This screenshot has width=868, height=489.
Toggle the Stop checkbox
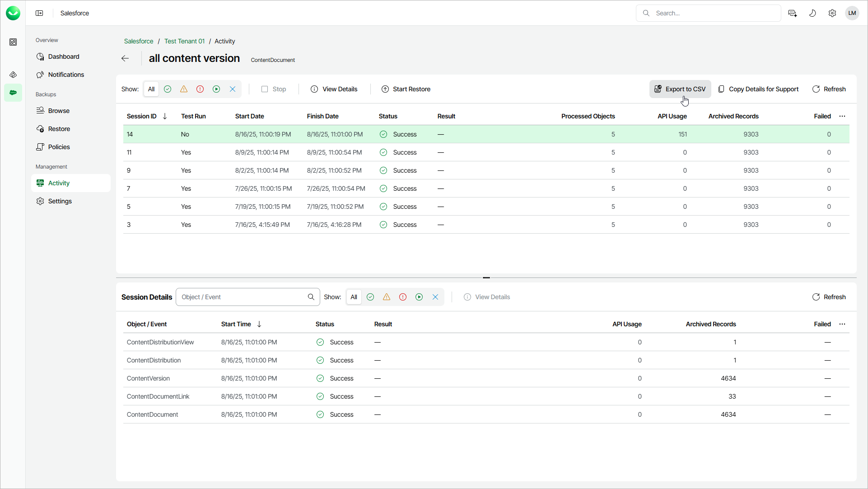tap(265, 89)
